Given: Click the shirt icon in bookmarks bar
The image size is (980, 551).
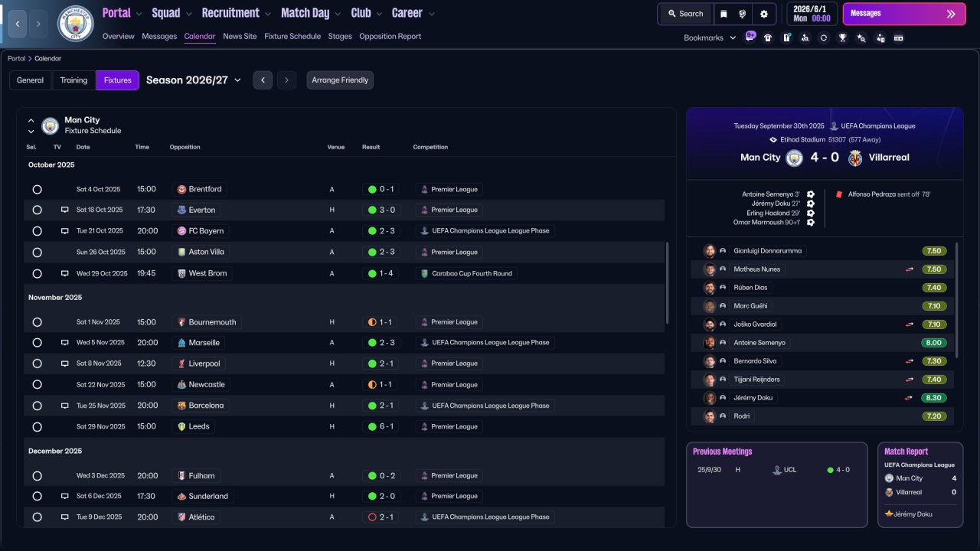Looking at the screenshot, I should [x=768, y=37].
